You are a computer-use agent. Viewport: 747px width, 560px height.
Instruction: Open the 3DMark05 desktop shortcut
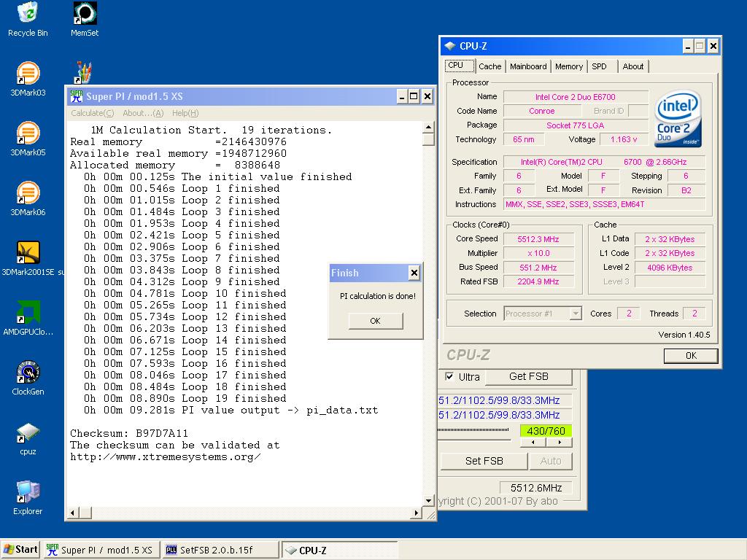click(28, 139)
